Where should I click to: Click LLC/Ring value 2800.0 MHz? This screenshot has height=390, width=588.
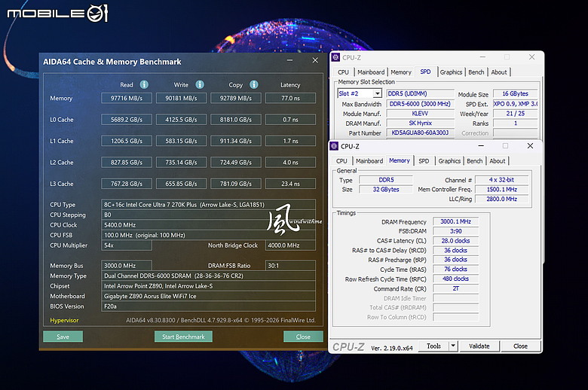[502, 199]
